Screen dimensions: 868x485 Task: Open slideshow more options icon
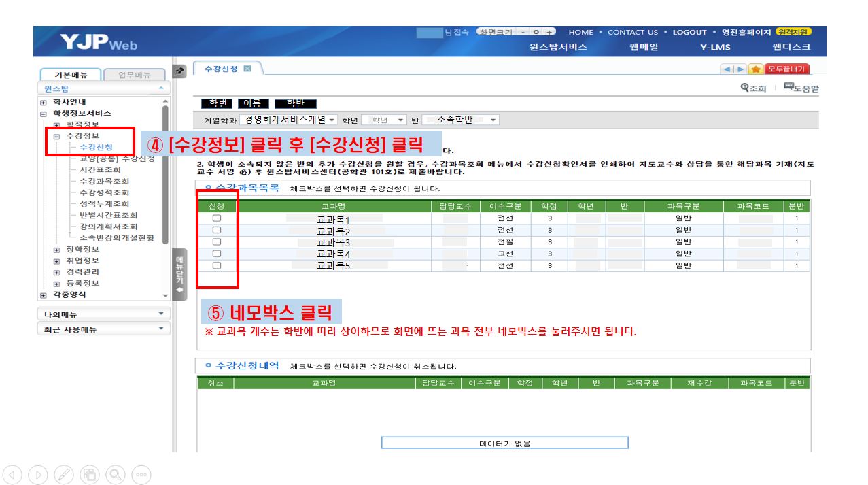click(141, 474)
